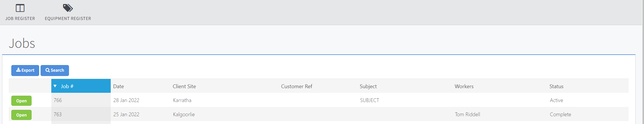Sort by Subject column header

click(x=368, y=86)
